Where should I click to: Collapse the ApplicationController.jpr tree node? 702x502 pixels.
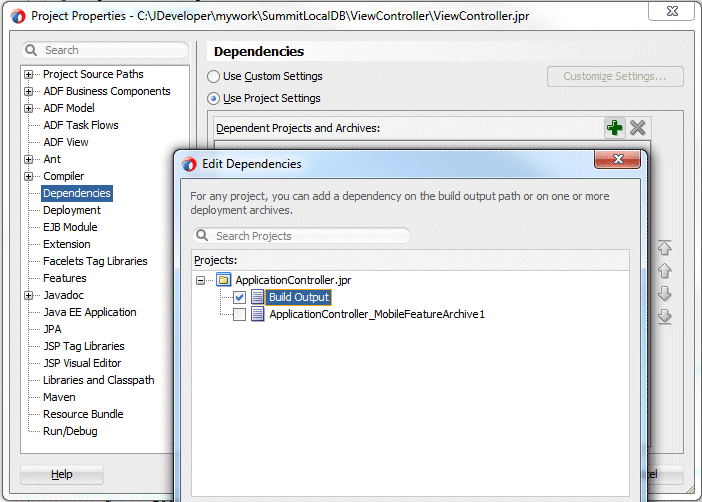[x=201, y=280]
